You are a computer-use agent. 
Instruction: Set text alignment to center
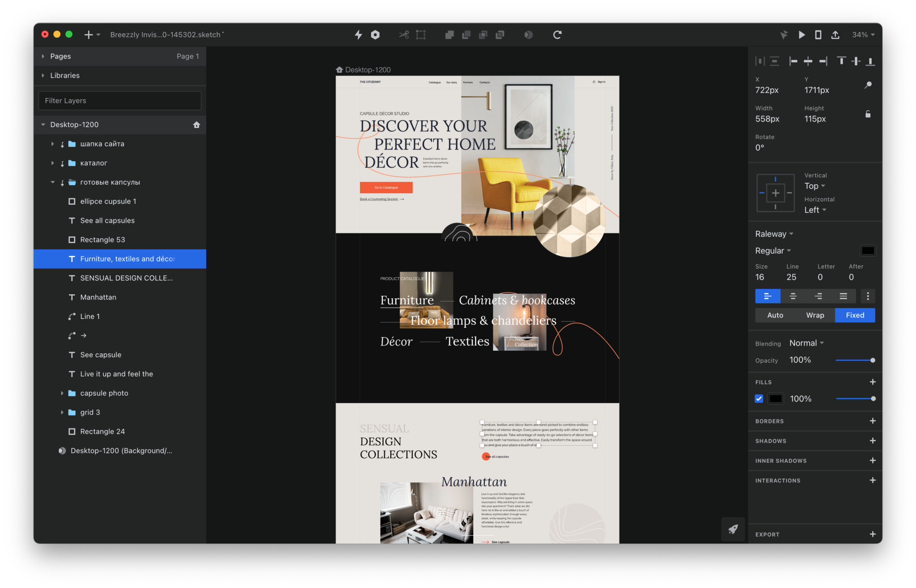pyautogui.click(x=793, y=296)
